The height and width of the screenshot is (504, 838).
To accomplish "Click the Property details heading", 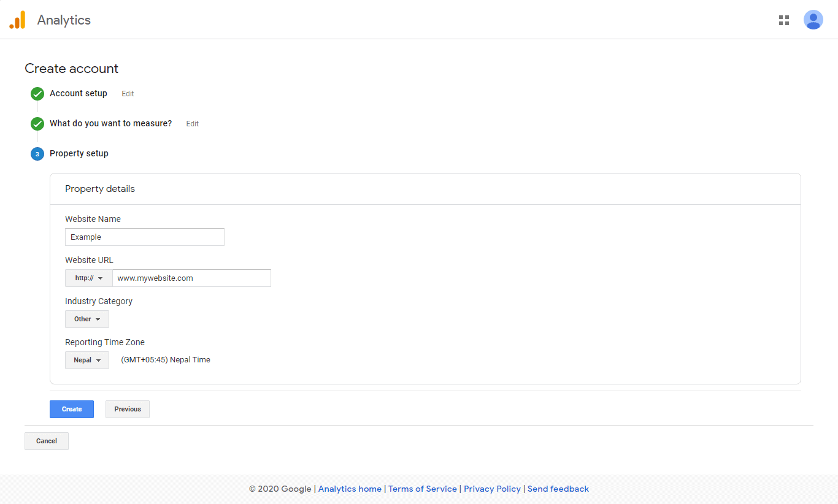I will point(100,189).
